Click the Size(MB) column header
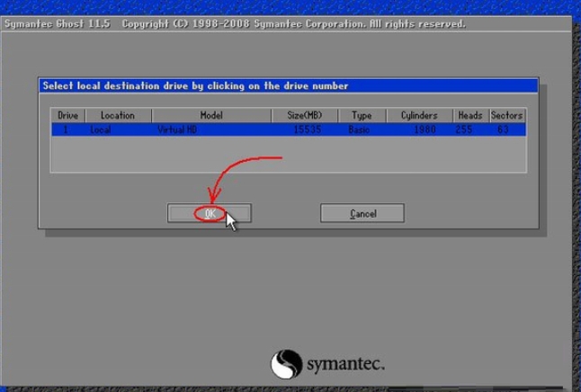581x392 pixels. pos(305,116)
